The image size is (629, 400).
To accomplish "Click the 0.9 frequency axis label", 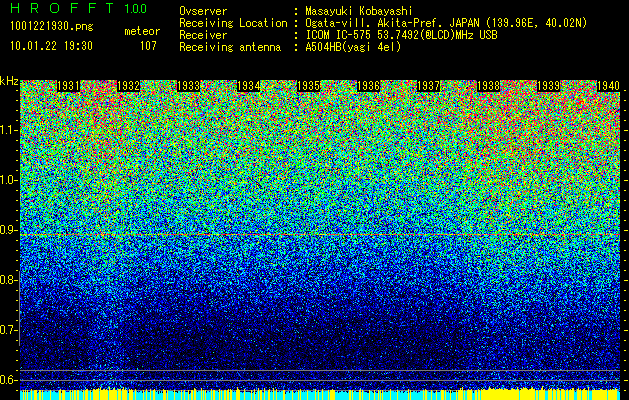I will coord(8,230).
